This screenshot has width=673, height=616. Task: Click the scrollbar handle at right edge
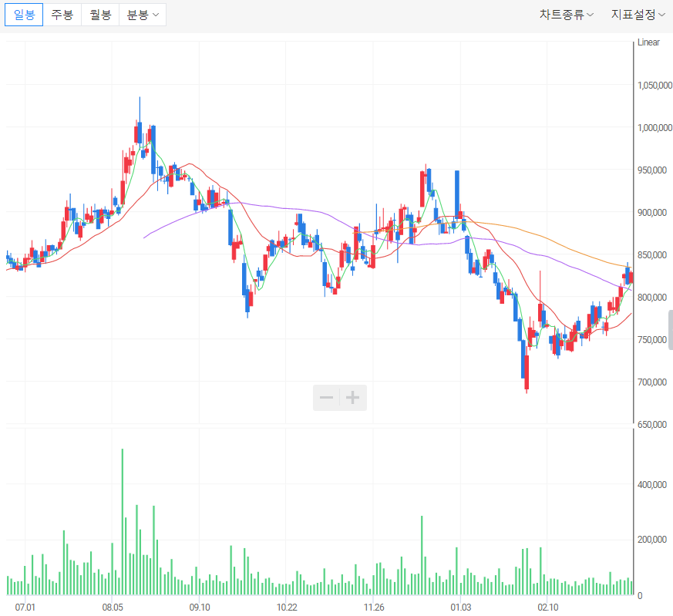[671, 330]
